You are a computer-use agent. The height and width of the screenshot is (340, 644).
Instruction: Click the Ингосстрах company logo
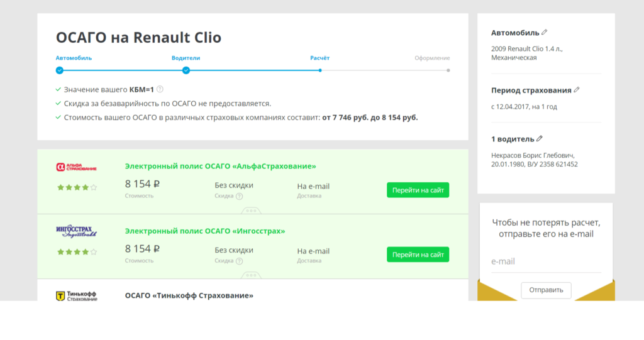click(76, 231)
